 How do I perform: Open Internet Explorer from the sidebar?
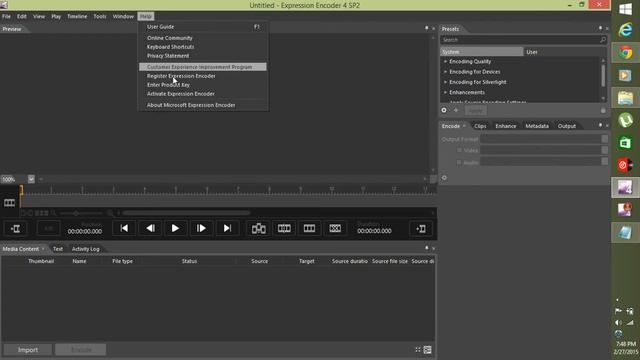625,30
